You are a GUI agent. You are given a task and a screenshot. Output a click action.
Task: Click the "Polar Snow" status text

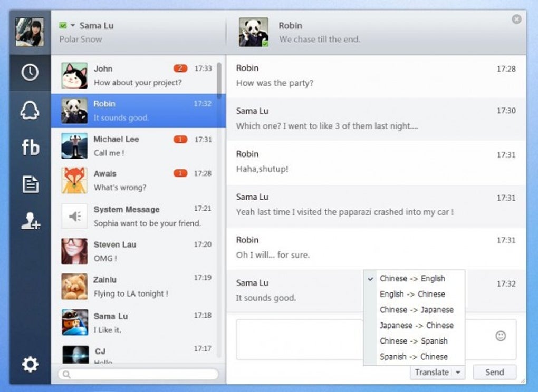point(81,40)
